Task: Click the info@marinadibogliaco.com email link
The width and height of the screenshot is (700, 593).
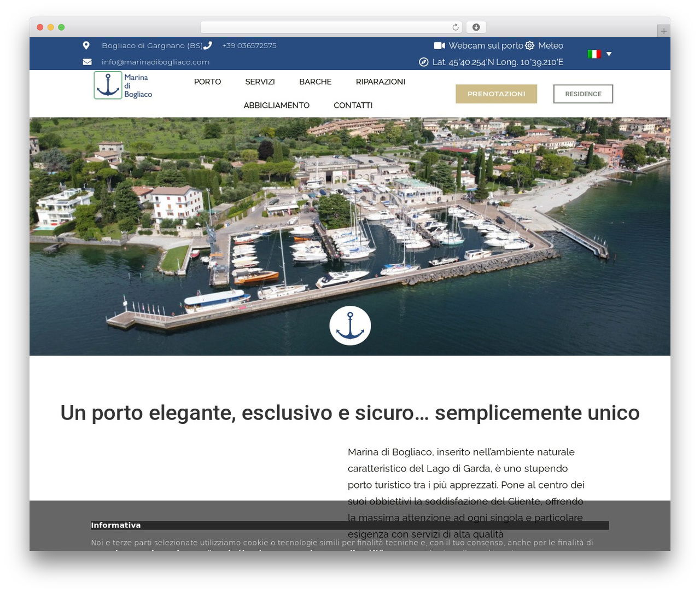Action: [x=155, y=62]
